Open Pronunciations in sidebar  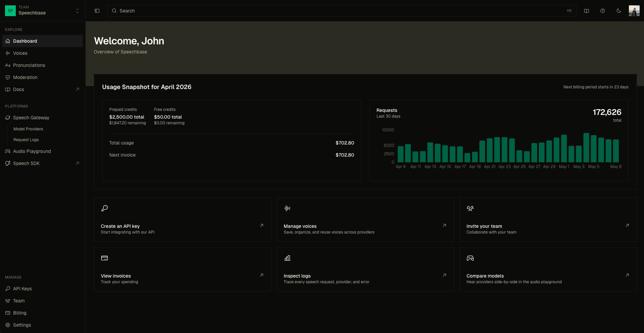coord(42,65)
